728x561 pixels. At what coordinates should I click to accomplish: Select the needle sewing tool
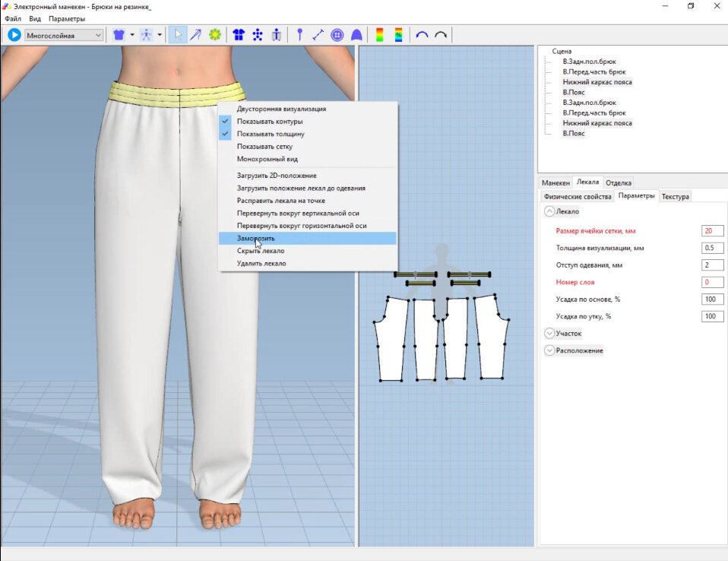pyautogui.click(x=196, y=35)
